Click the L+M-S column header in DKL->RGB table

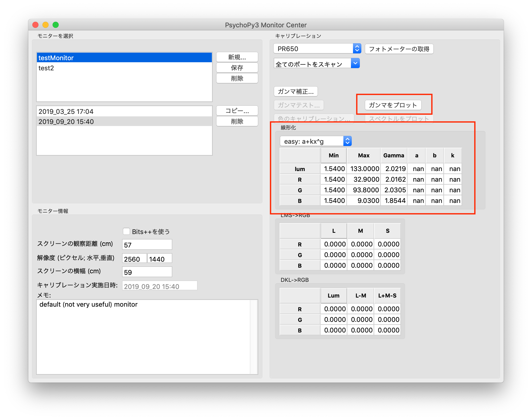(x=387, y=296)
